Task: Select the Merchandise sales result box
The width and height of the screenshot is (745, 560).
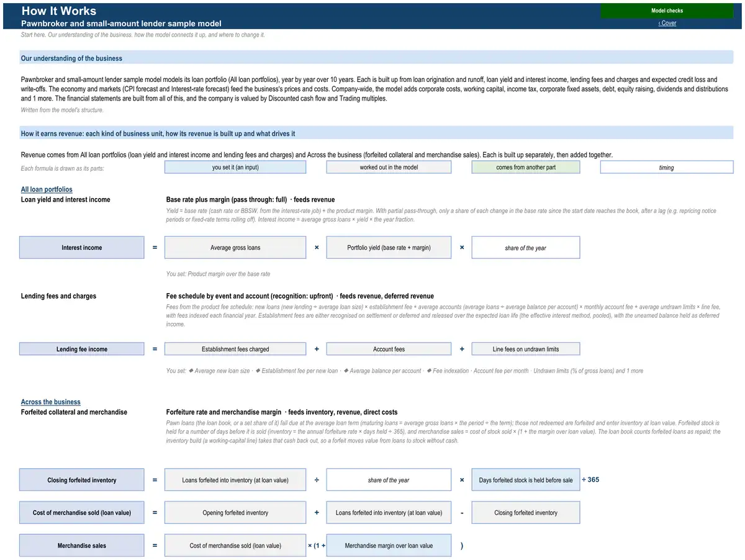Action: pos(82,546)
